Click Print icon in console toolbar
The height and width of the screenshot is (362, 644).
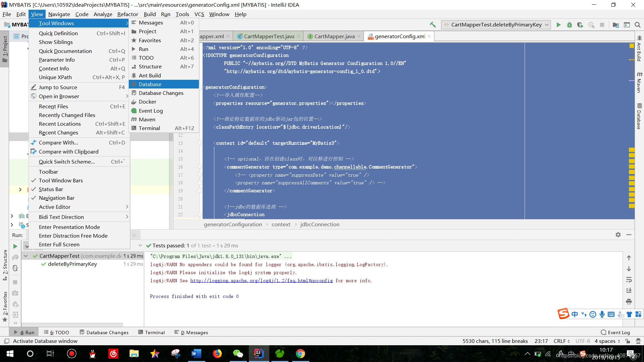click(629, 302)
